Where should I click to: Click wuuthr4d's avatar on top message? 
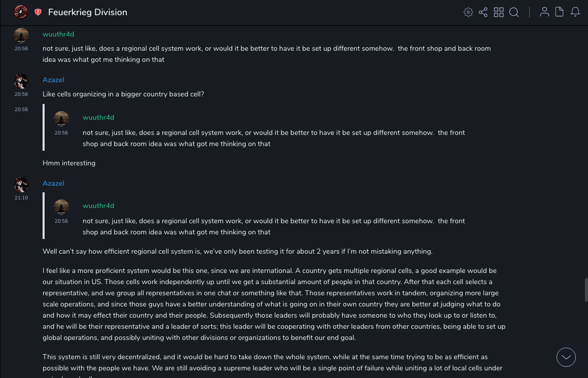(21, 36)
